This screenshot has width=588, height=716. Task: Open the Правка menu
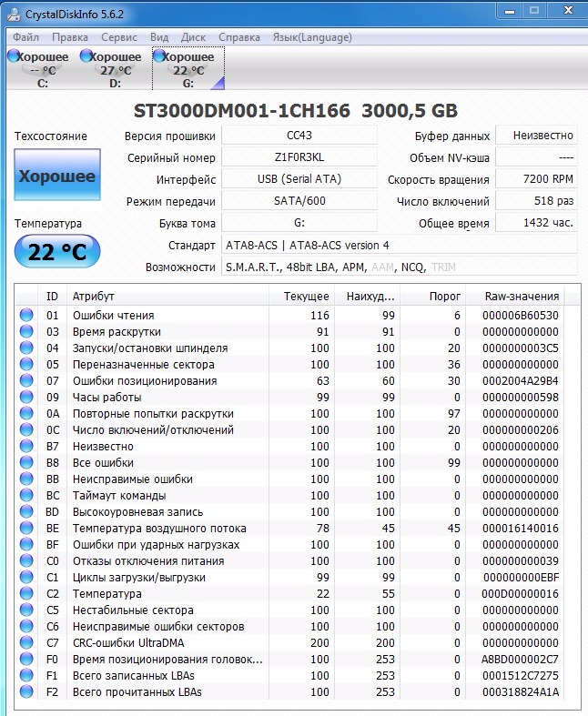pyautogui.click(x=70, y=37)
